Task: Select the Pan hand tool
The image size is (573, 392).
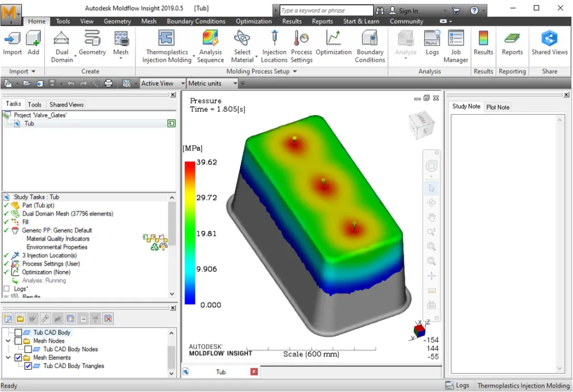Action: [x=431, y=218]
